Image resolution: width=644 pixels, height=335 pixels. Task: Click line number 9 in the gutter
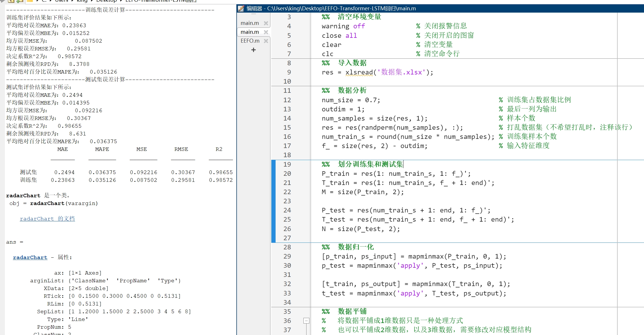[x=289, y=72]
